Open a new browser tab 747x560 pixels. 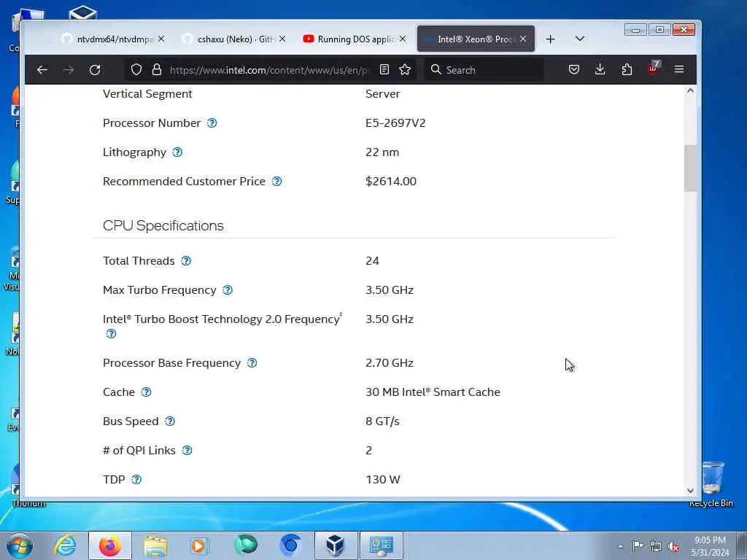point(550,39)
